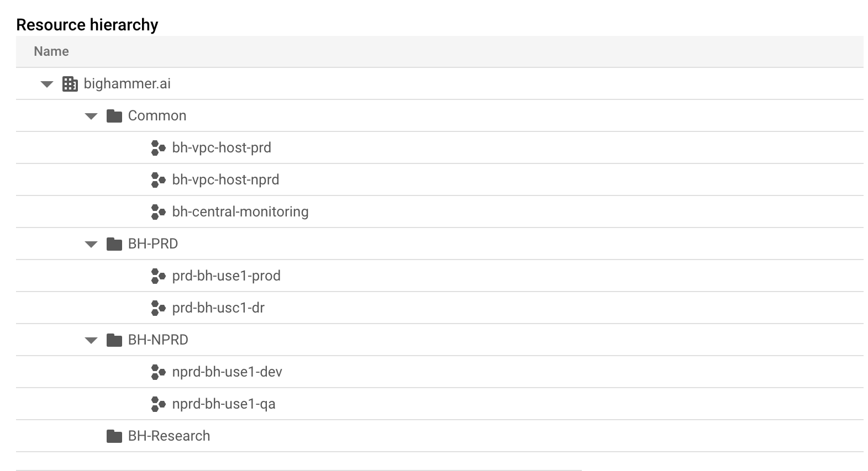Collapse the BH-NPRD folder
Screen dimensions: 868x471
pos(91,340)
